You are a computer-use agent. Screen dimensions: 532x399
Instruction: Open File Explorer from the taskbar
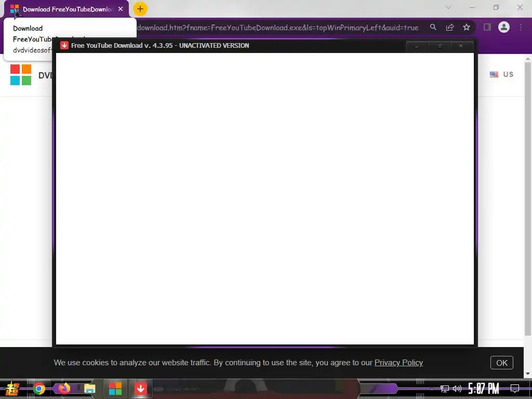(89, 389)
